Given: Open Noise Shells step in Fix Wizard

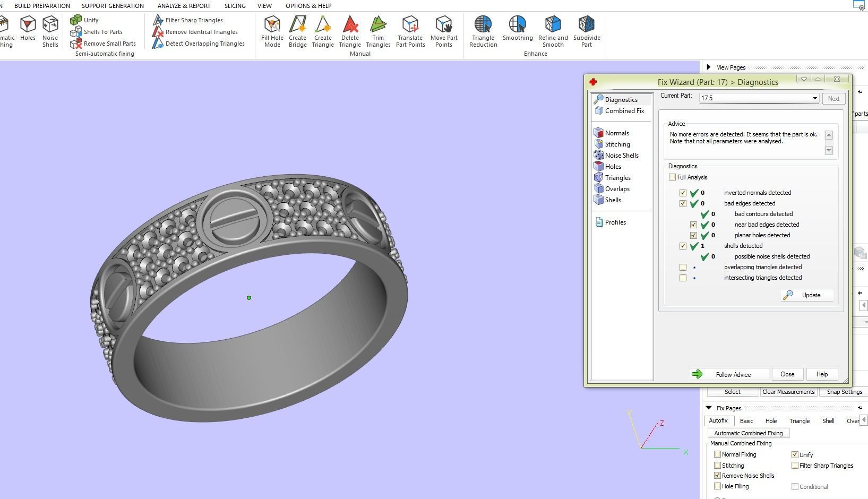Looking at the screenshot, I should 617,156.
